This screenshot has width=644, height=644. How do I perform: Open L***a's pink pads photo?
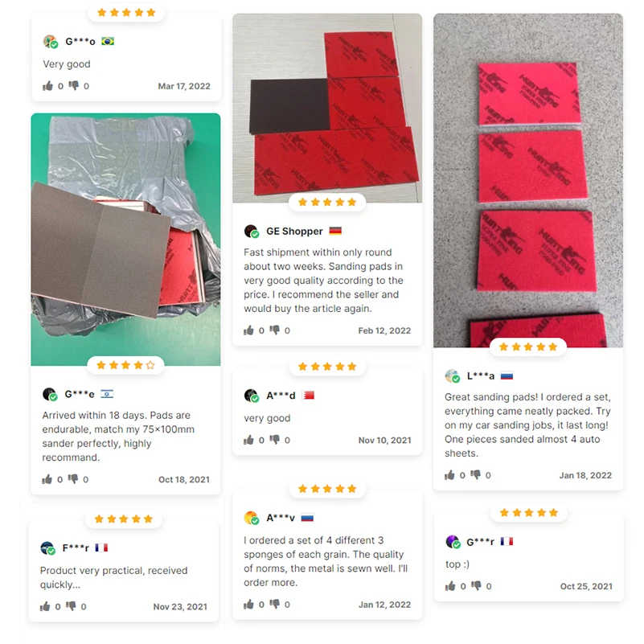(528, 180)
